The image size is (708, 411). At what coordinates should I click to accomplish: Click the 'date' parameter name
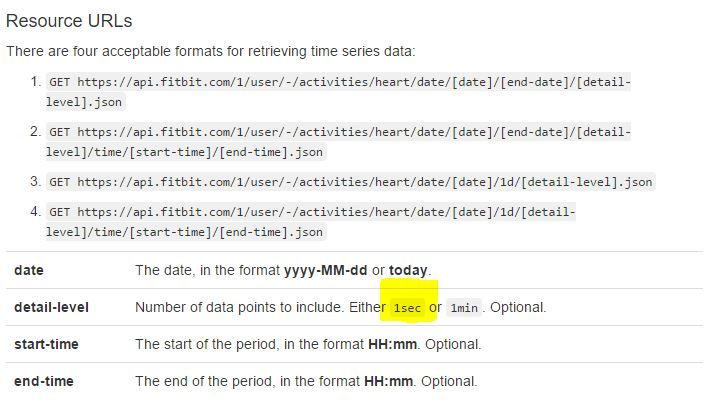29,270
